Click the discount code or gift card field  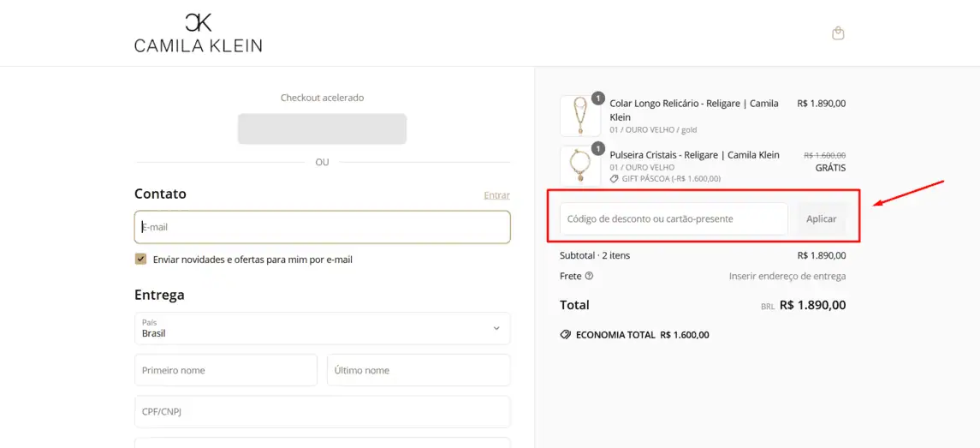(674, 219)
